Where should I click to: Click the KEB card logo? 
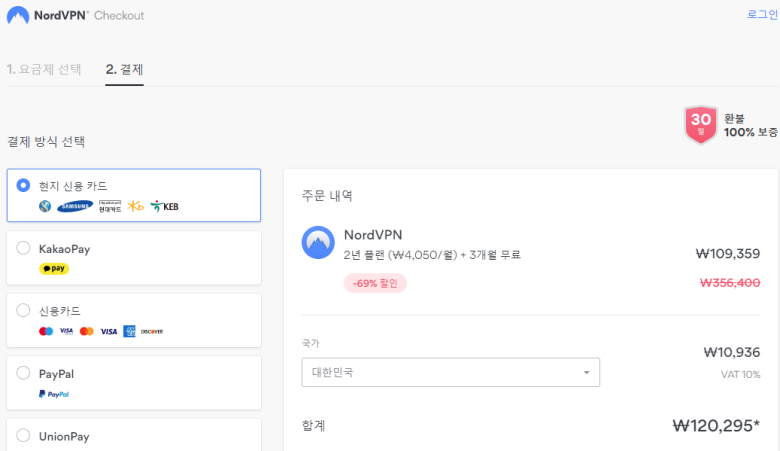click(x=165, y=206)
